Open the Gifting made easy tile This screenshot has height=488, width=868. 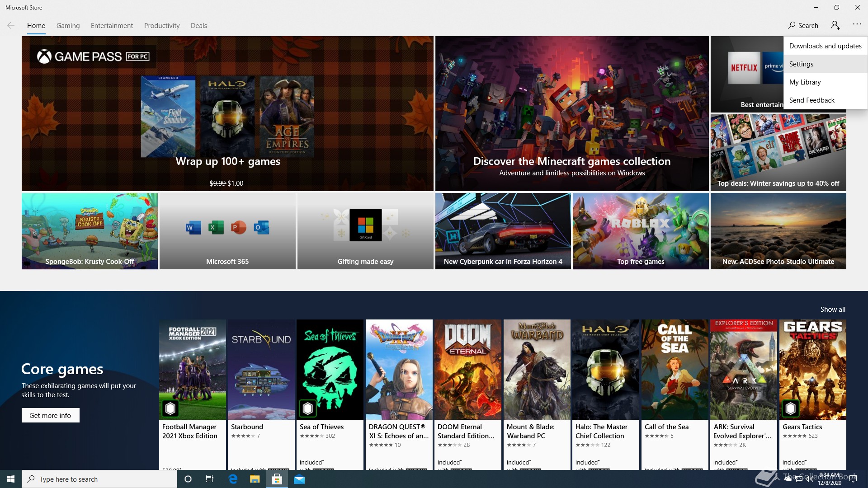[365, 231]
